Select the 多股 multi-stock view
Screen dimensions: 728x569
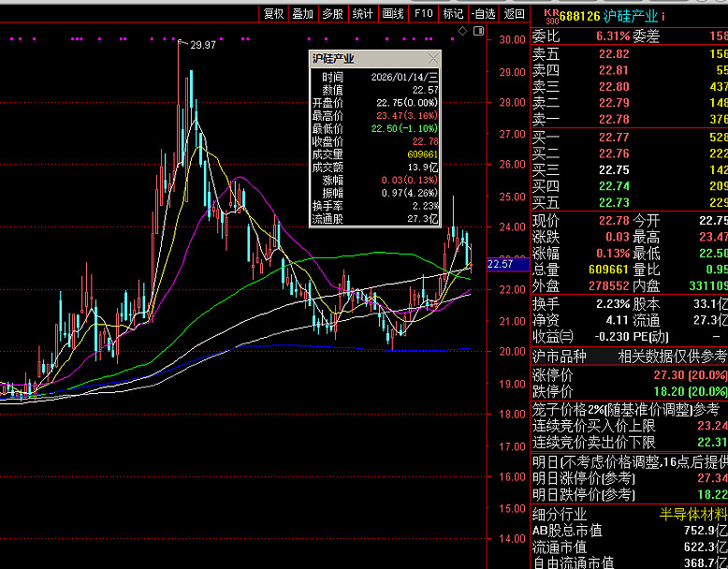pos(332,13)
